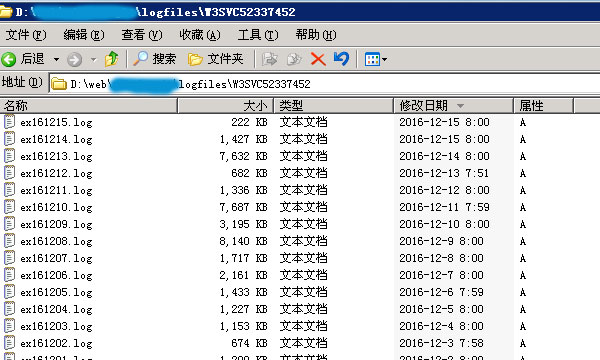Viewport: 600px width, 360px height.
Task: Click the document icon of ex161215.log
Action: pyautogui.click(x=10, y=122)
